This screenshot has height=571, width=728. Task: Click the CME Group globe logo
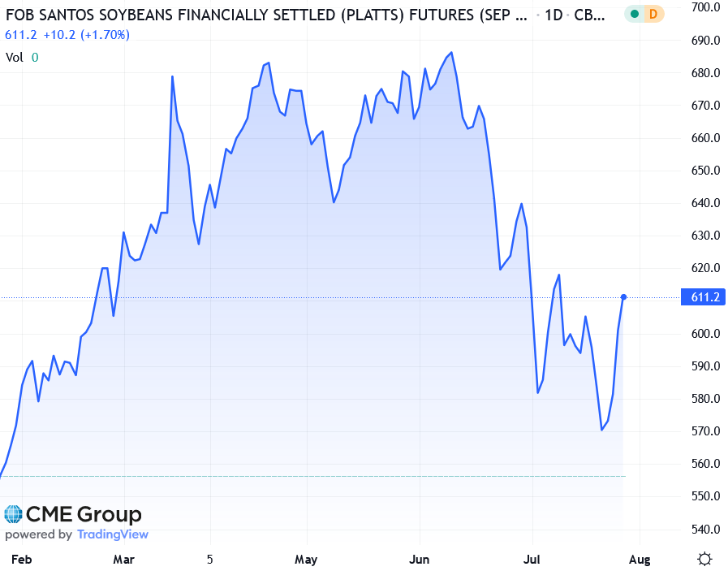[x=13, y=514]
